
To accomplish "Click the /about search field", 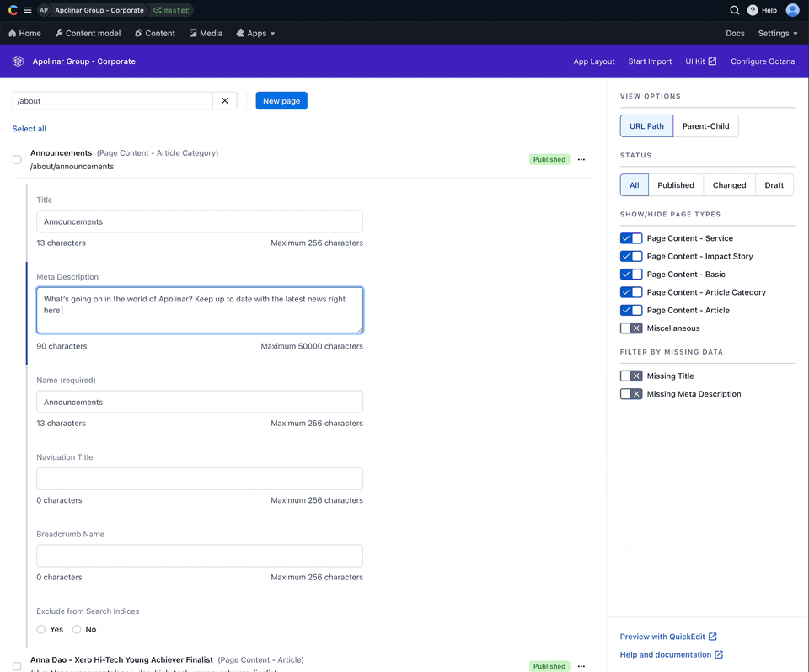I will tap(112, 101).
